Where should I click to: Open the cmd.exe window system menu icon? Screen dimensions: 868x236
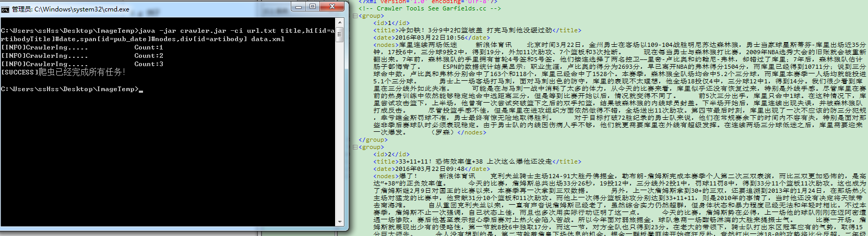pos(5,9)
